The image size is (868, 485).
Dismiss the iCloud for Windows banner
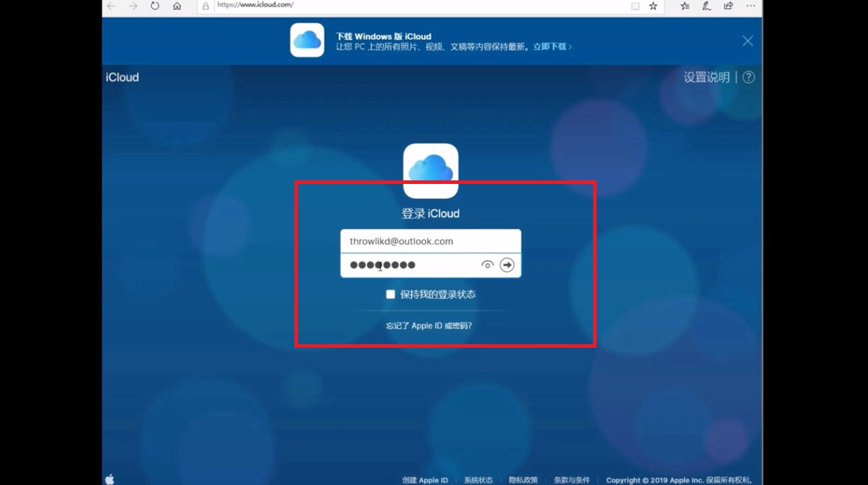point(747,41)
